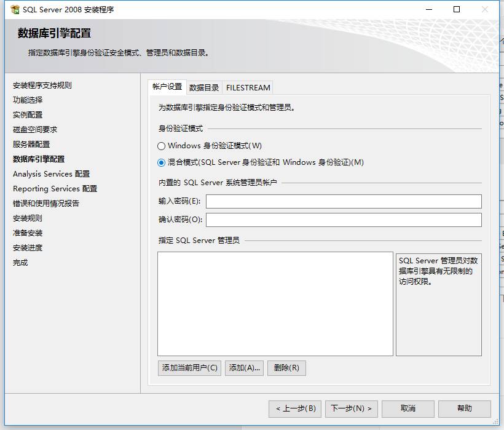Click the 添加(A)... button
The height and width of the screenshot is (430, 504).
pyautogui.click(x=244, y=368)
